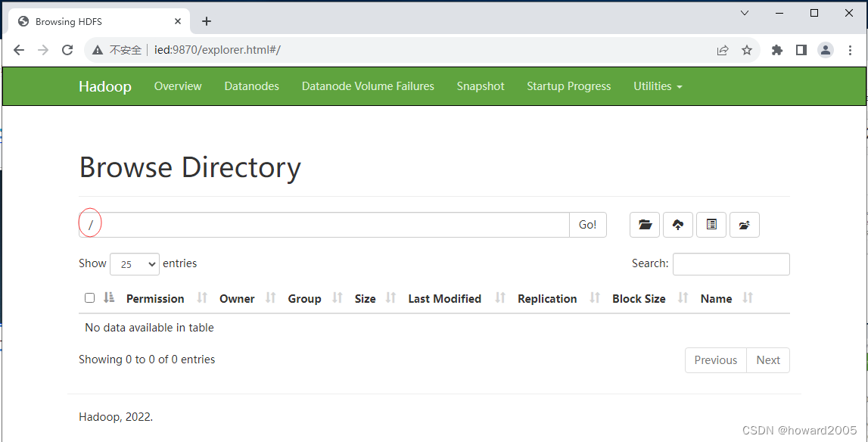Sort by Last Modified column arrows
868x442 pixels.
click(x=500, y=298)
